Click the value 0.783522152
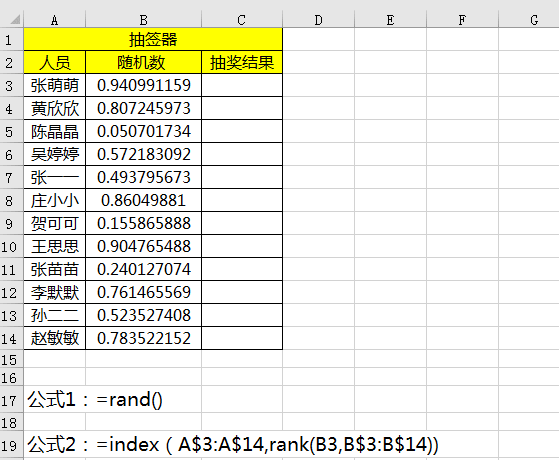559x460 pixels. [x=144, y=338]
